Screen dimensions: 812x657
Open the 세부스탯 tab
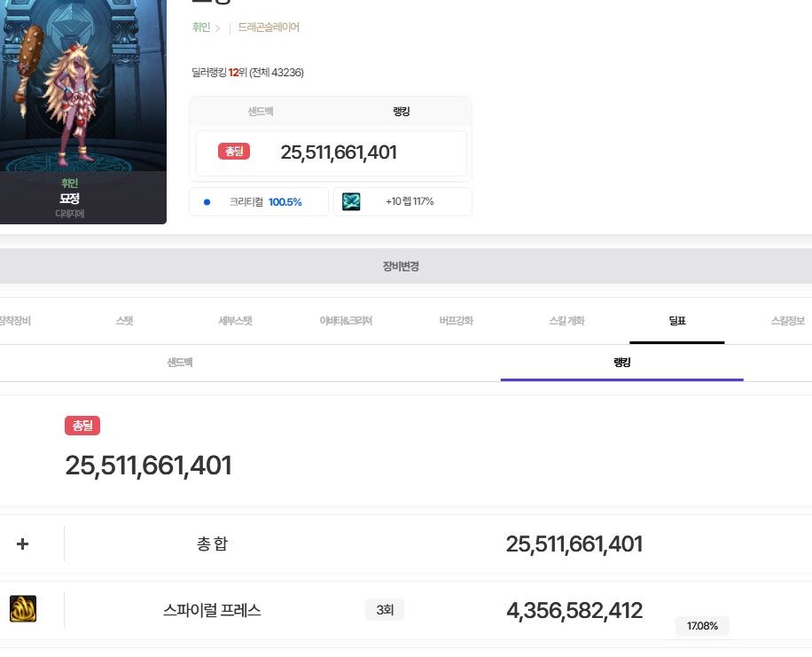[x=235, y=321]
